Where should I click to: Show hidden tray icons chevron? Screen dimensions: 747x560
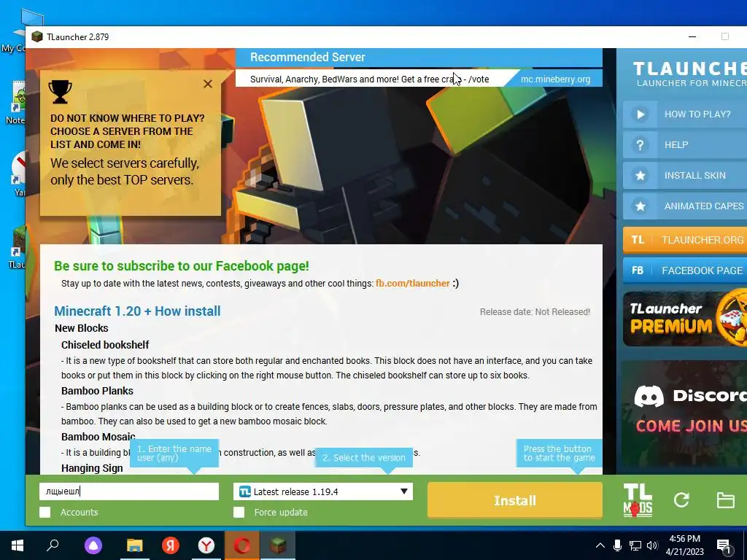600,545
